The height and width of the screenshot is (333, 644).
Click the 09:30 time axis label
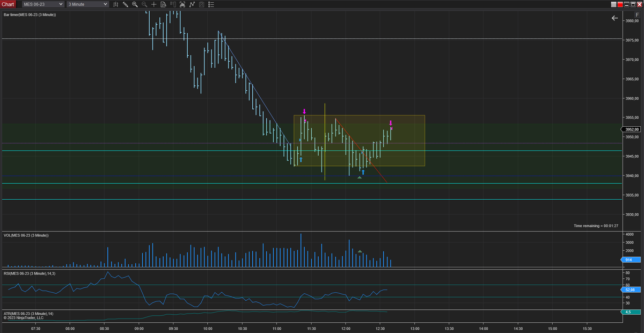(x=173, y=329)
